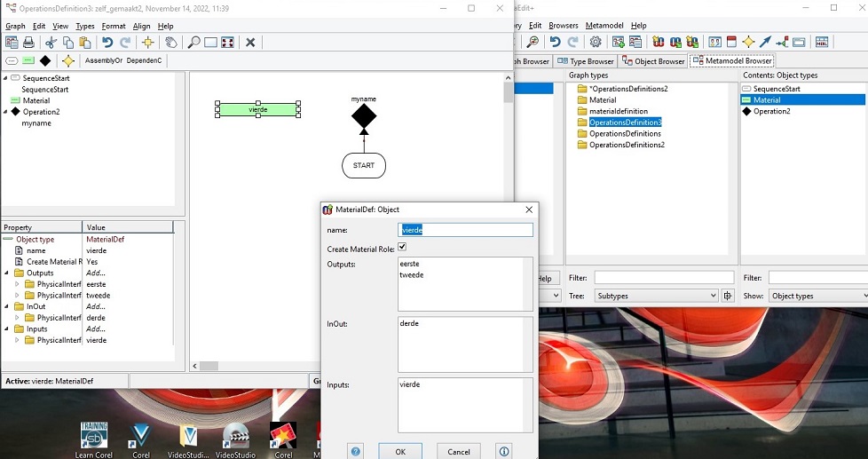This screenshot has height=459, width=868.
Task: Select the magnifier zoom tool
Action: click(193, 43)
